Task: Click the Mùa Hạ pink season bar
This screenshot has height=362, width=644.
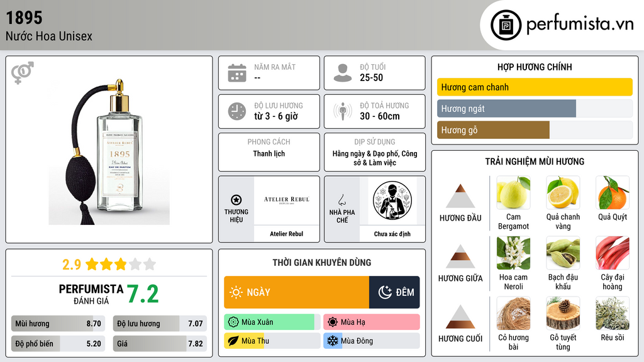Action: point(371,322)
